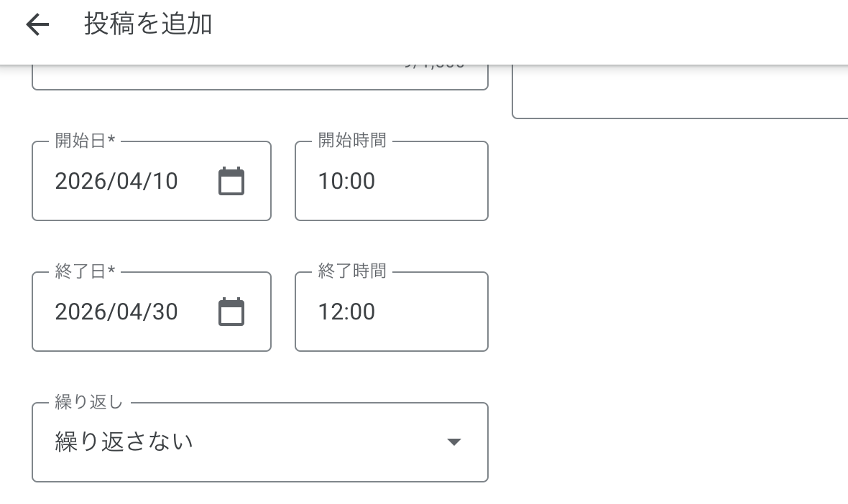This screenshot has height=504, width=848.
Task: Click the 繰り返し field label
Action: pos(89,402)
